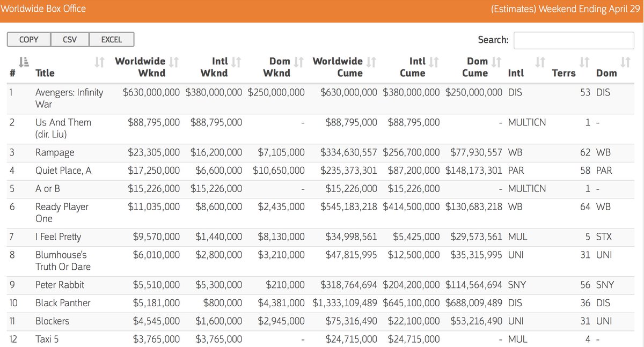Sort by Intl Cume arrows icon

point(434,62)
